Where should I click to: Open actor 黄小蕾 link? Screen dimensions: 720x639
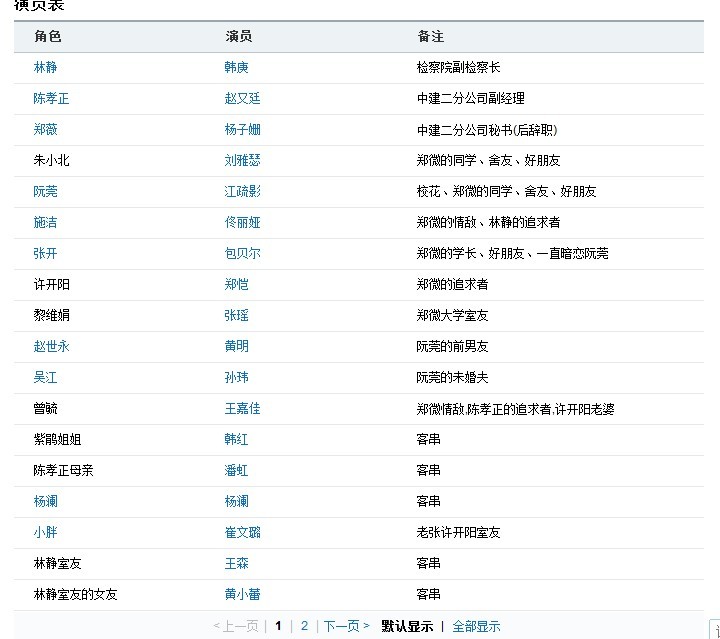(242, 594)
